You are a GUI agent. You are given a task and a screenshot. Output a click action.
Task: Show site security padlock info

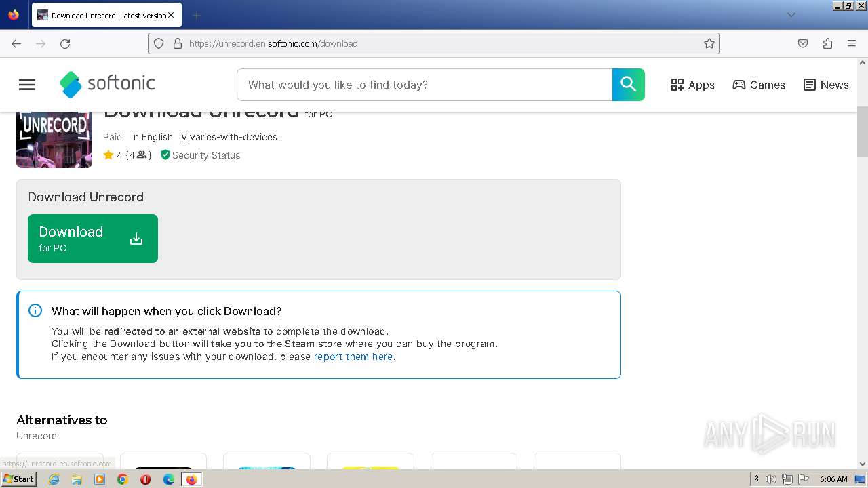[178, 43]
